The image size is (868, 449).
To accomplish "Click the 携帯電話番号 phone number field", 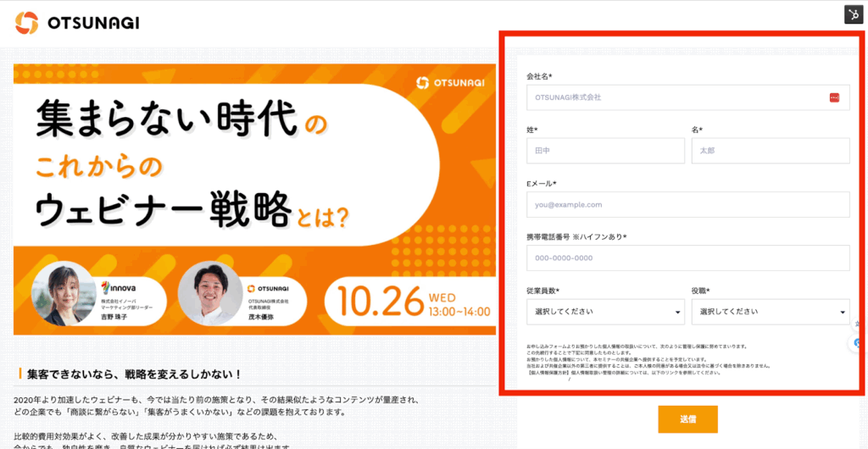I will coord(687,258).
